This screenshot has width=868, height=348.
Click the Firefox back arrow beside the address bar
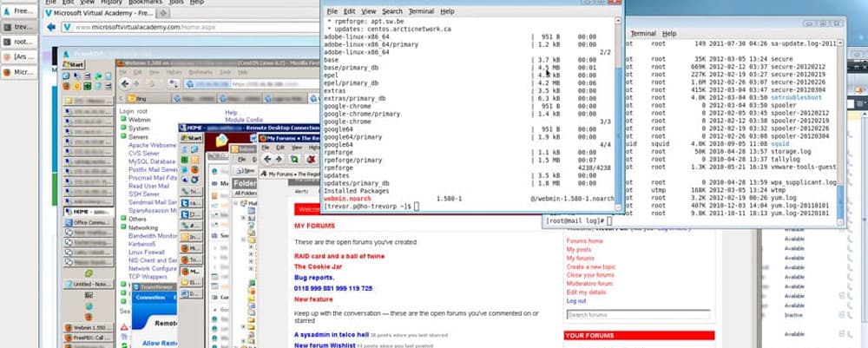pyautogui.click(x=51, y=27)
